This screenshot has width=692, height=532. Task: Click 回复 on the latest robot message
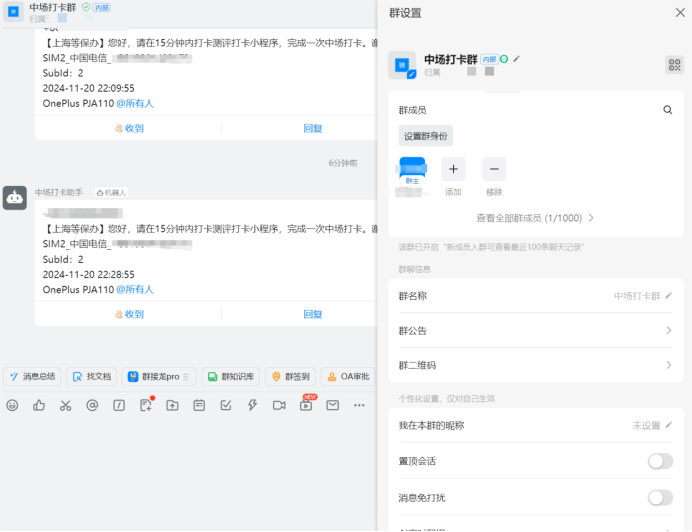point(312,314)
